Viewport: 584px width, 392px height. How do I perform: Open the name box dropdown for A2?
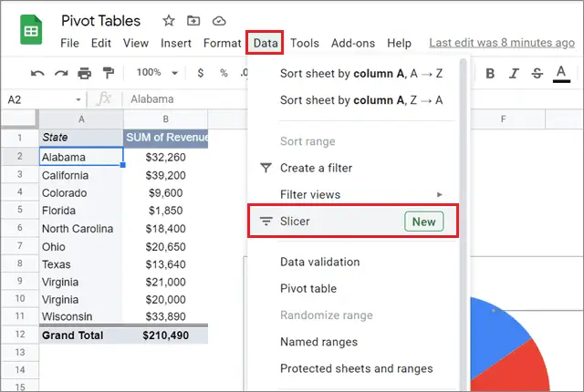78,98
